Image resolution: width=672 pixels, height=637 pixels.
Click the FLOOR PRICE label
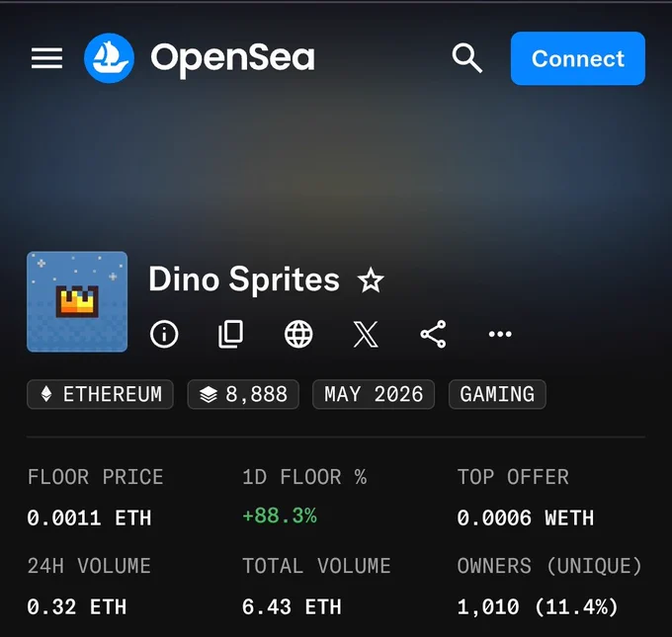coord(95,477)
